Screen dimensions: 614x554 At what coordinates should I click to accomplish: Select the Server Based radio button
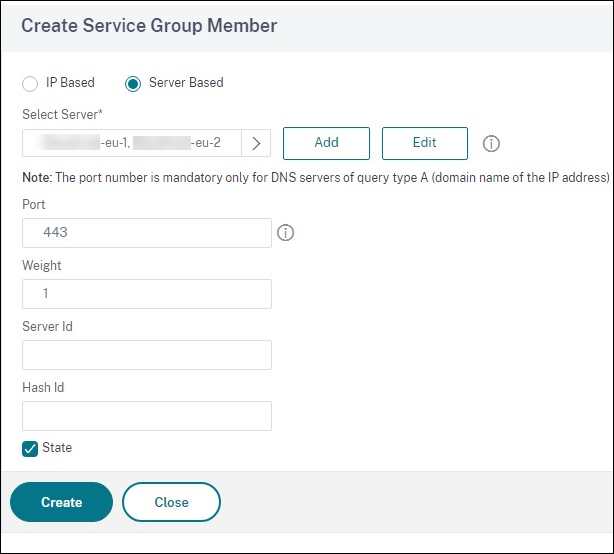[133, 83]
